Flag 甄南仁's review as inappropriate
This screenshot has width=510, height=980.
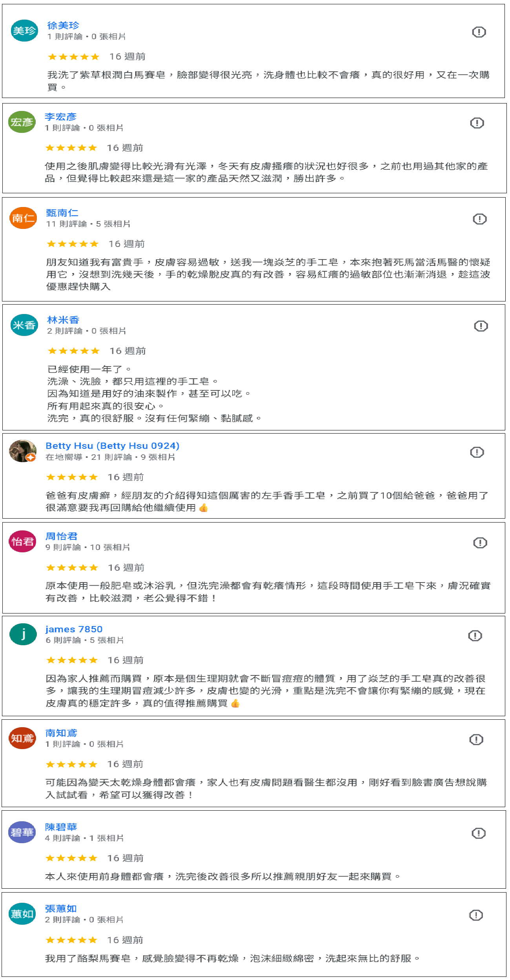[479, 219]
